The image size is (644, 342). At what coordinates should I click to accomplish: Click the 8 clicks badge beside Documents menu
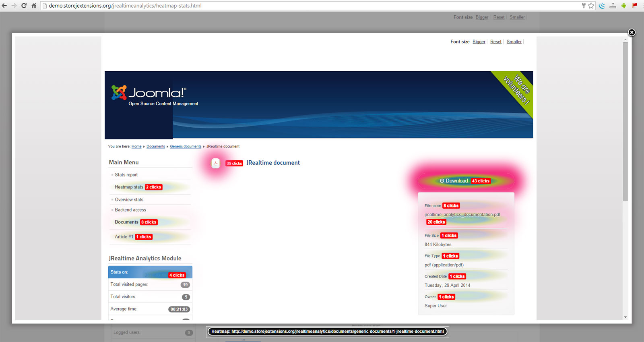pyautogui.click(x=149, y=222)
